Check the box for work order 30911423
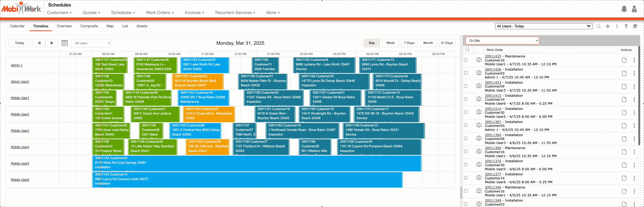The image size is (644, 207). coord(466,86)
